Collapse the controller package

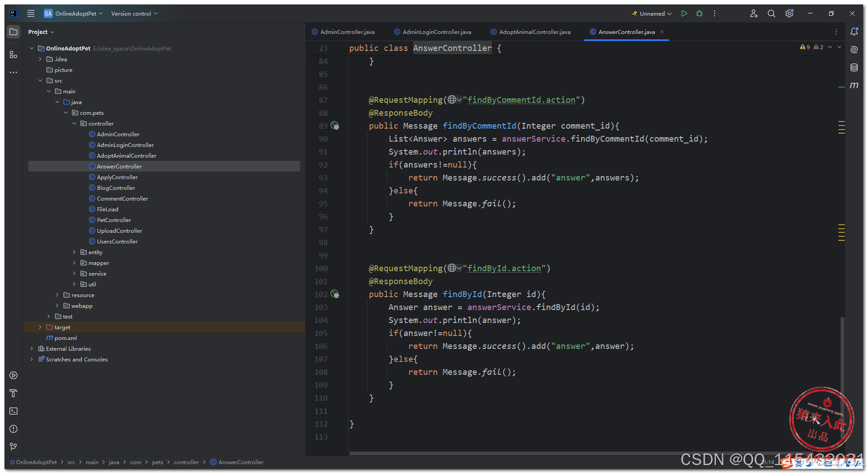tap(74, 123)
